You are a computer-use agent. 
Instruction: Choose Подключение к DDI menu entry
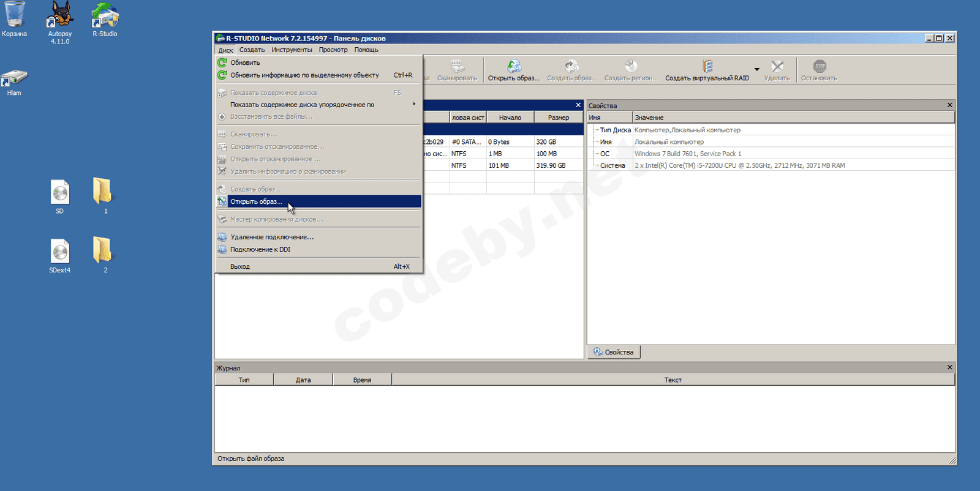(318, 249)
